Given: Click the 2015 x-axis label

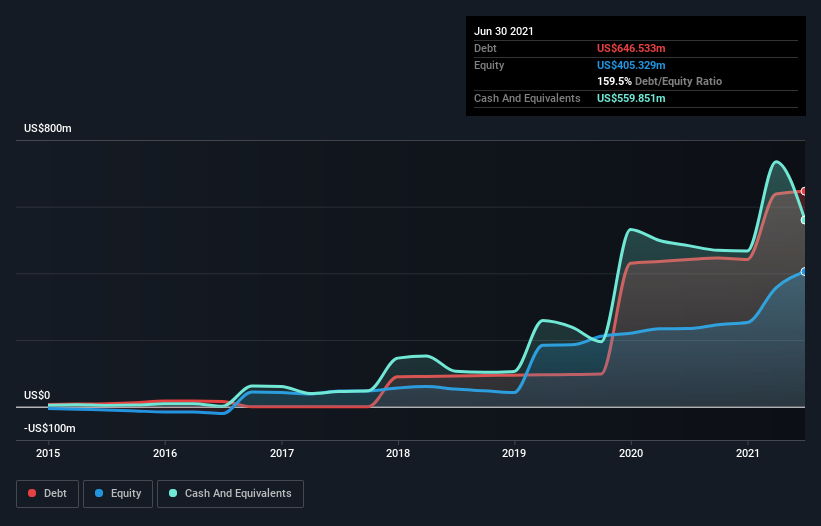Looking at the screenshot, I should pyautogui.click(x=48, y=453).
